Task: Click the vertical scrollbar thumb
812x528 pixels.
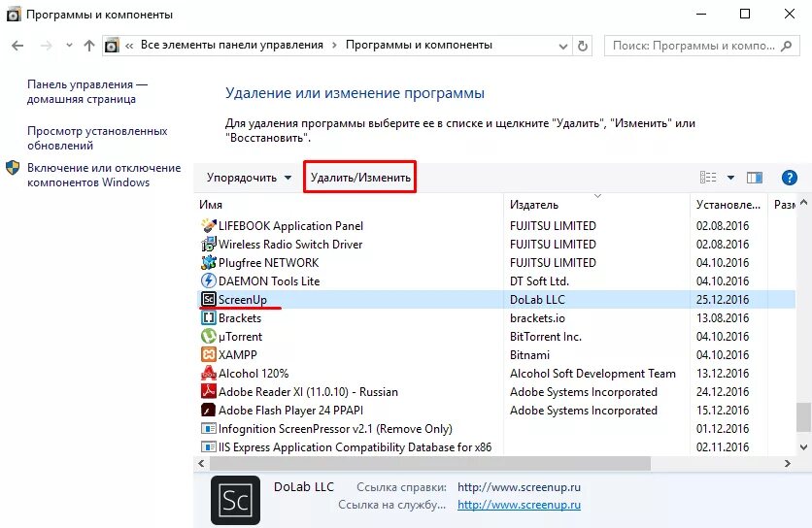Action: (x=803, y=416)
